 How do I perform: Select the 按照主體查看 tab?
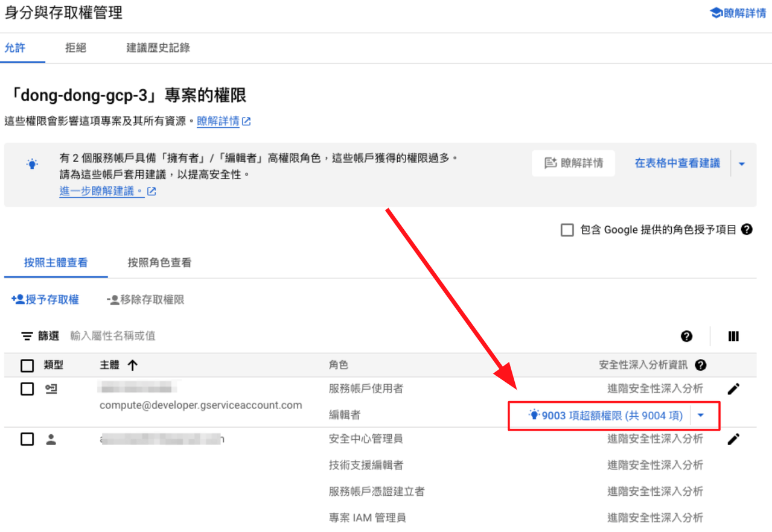click(x=56, y=262)
